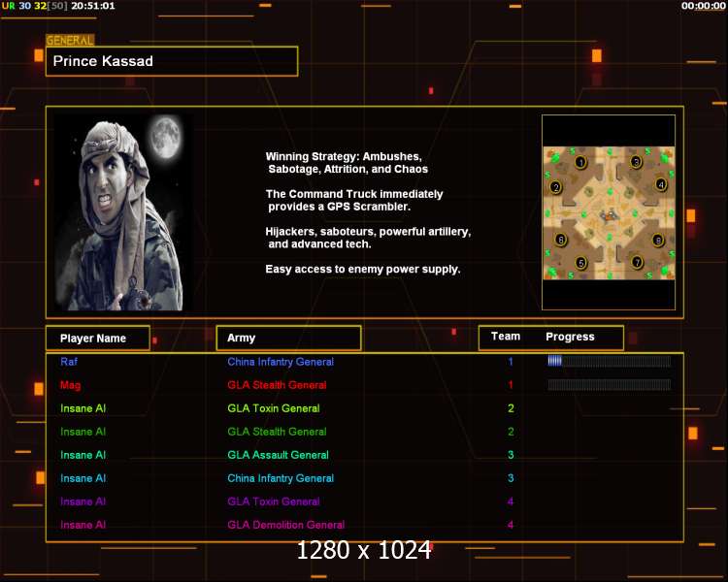Select player Mag in the player list
Screen dimensions: 728x582
tap(70, 385)
